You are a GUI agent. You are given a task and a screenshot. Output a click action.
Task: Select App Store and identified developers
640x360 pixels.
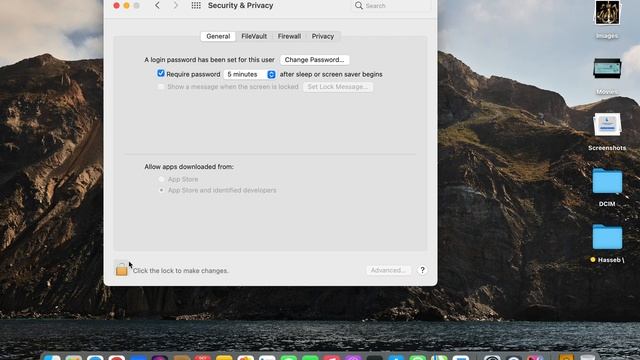(161, 190)
